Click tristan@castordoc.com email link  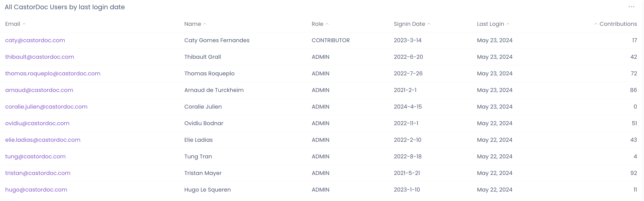pyautogui.click(x=38, y=173)
